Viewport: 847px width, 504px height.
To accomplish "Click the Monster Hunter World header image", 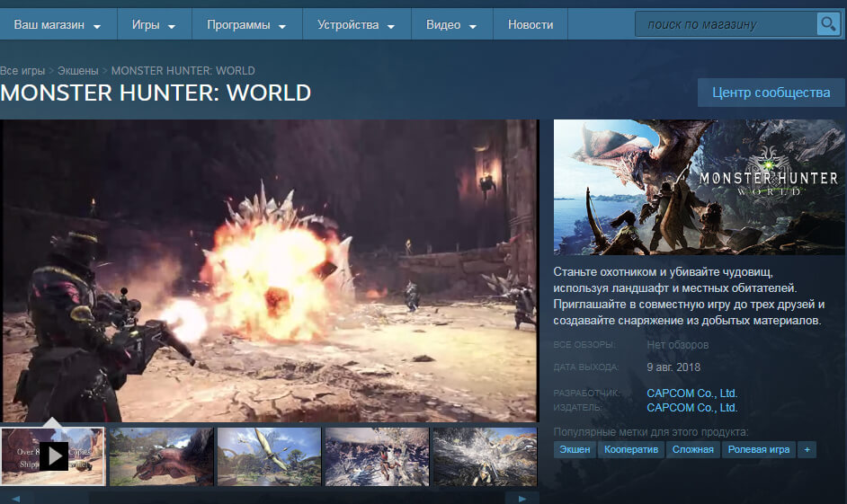I will (x=699, y=187).
